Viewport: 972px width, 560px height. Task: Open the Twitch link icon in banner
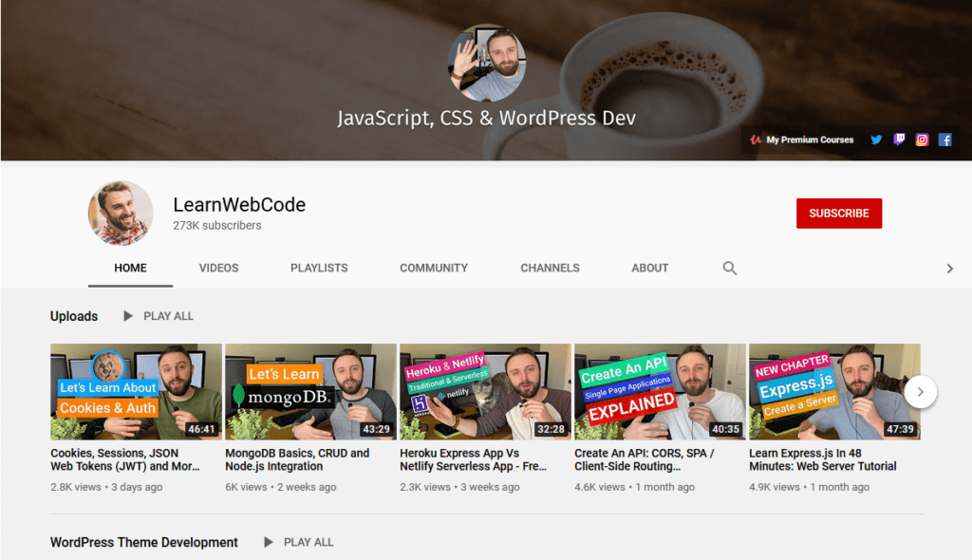click(899, 140)
